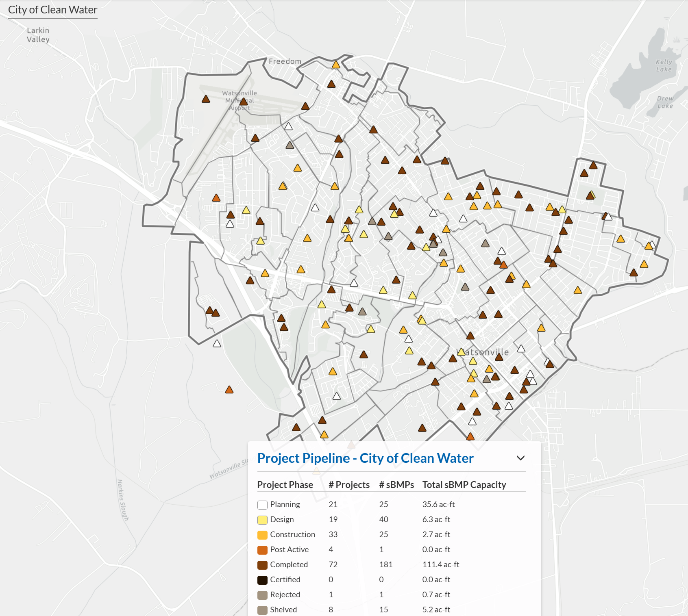Toggle the Design phase legend box
The height and width of the screenshot is (616, 688).
point(262,520)
